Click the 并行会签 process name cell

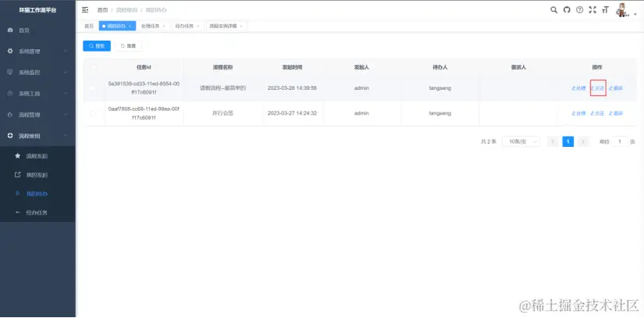pyautogui.click(x=222, y=113)
